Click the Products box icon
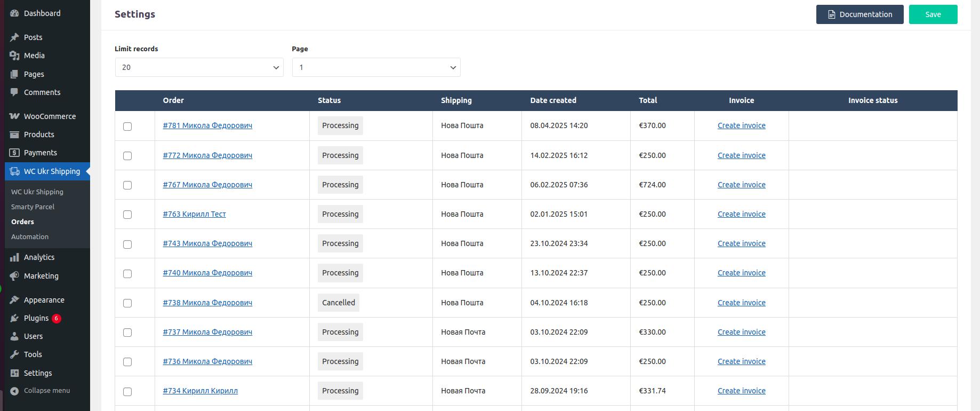Screen dimensions: 980x411 tap(14, 135)
